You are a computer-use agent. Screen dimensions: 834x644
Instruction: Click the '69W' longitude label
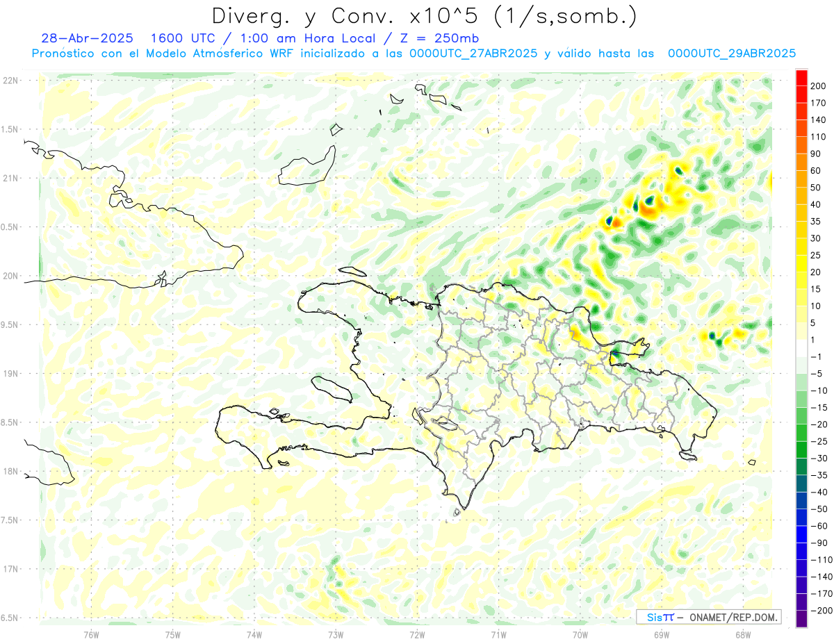pos(662,634)
